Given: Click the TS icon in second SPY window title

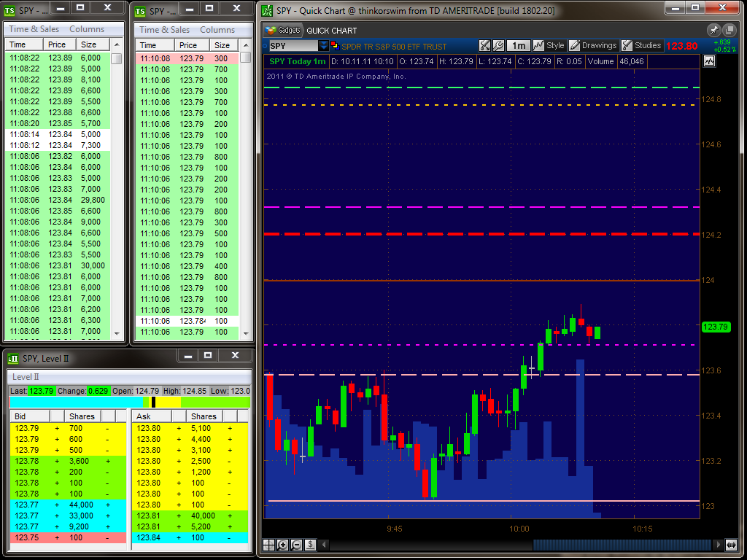Looking at the screenshot, I should tap(139, 11).
